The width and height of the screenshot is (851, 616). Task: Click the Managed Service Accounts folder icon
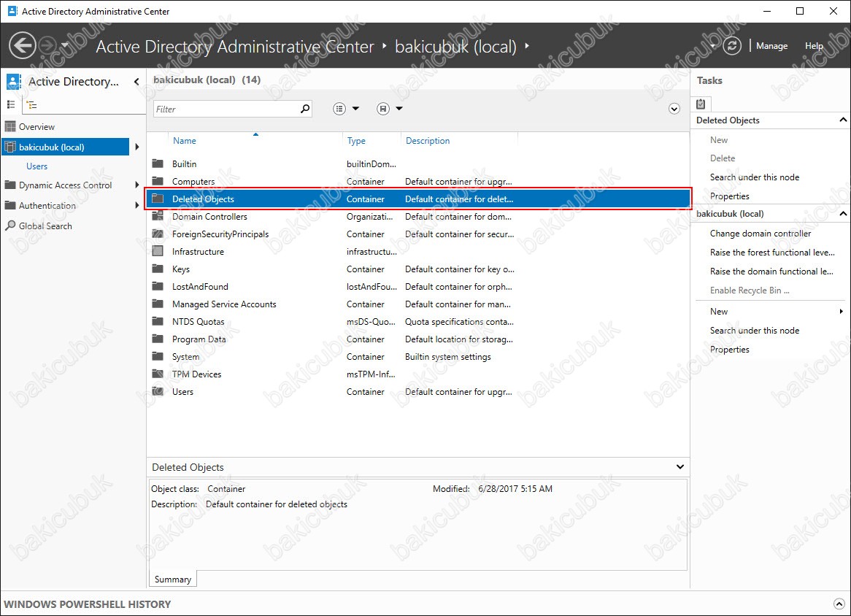coord(158,304)
